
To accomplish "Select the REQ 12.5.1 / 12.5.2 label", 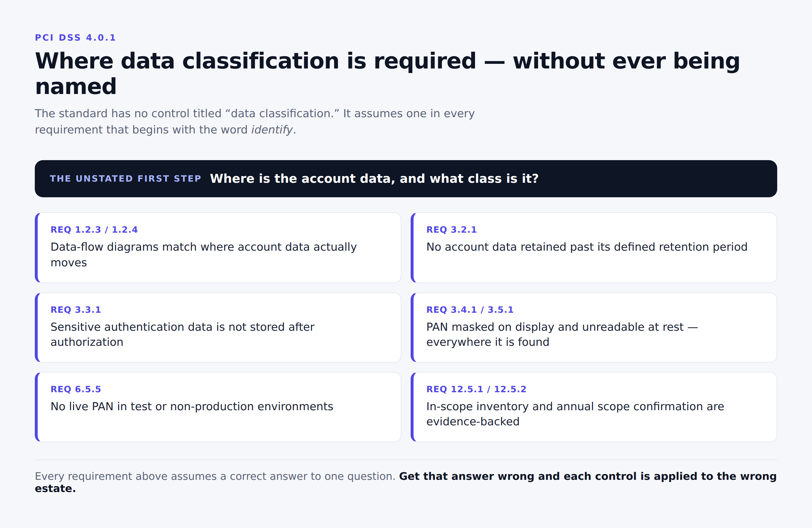I will tap(476, 389).
